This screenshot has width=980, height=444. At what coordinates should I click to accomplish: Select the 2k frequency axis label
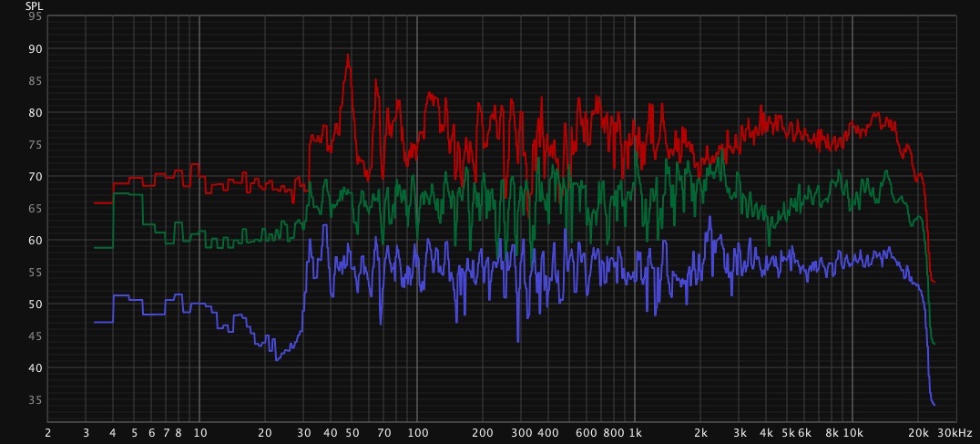[x=700, y=433]
